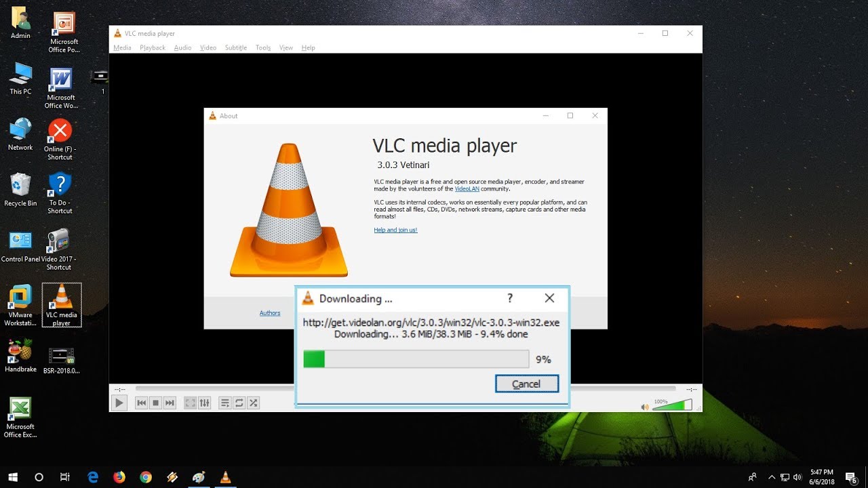The height and width of the screenshot is (488, 868).
Task: Select the Admin folder desktop icon
Action: (x=20, y=23)
